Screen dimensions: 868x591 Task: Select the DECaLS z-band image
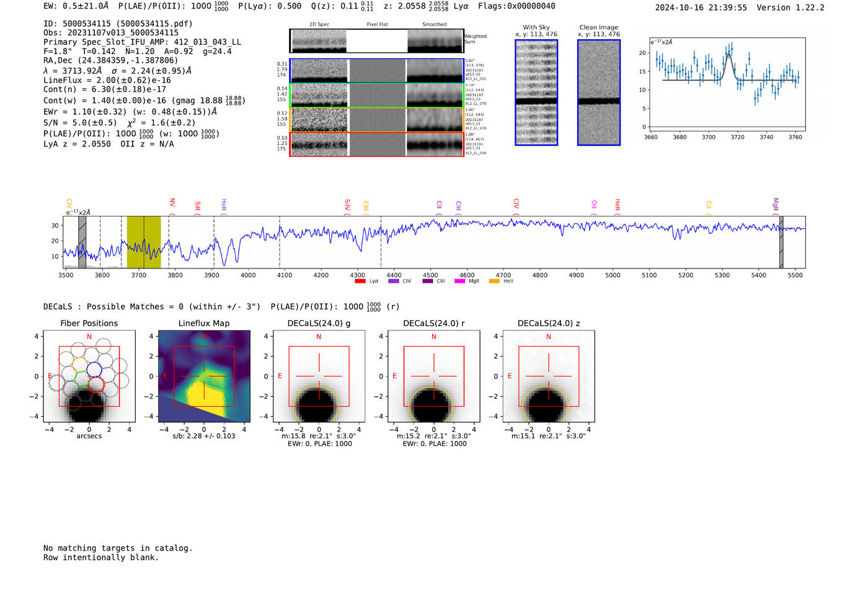548,376
